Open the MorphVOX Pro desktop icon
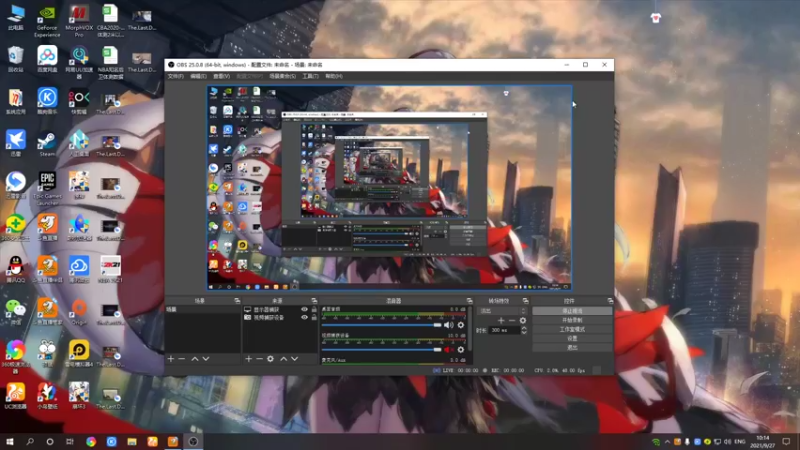 coord(79,22)
